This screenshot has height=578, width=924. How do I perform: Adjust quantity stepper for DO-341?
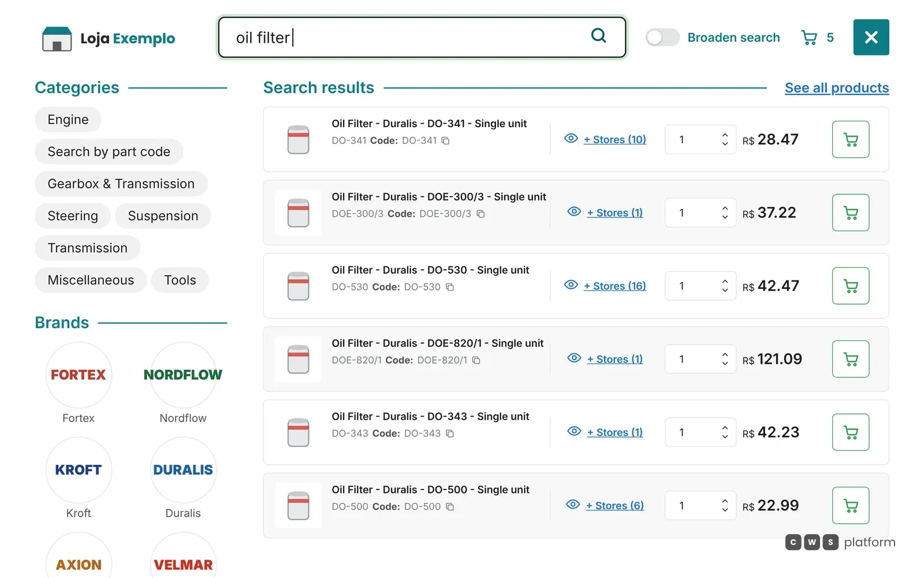point(725,139)
